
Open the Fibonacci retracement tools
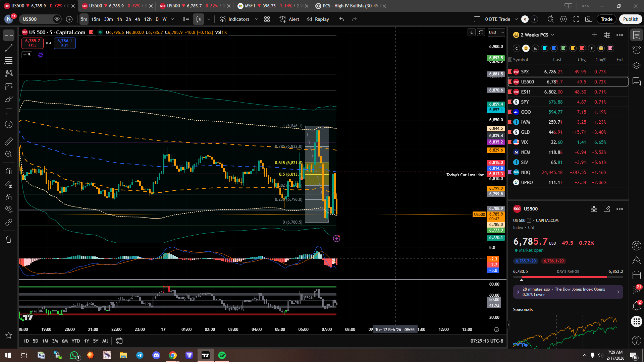pyautogui.click(x=9, y=61)
